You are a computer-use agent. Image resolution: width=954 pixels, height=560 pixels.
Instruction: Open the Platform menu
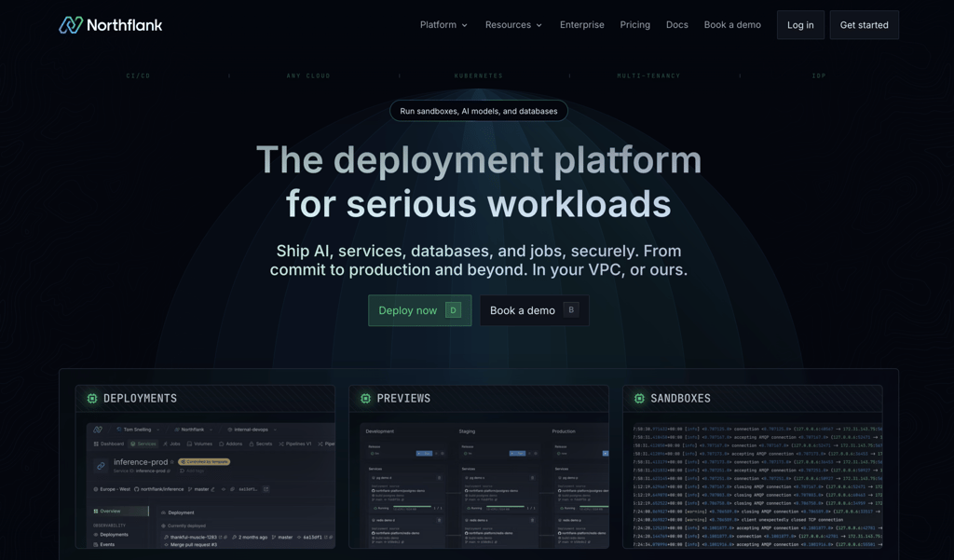(443, 25)
